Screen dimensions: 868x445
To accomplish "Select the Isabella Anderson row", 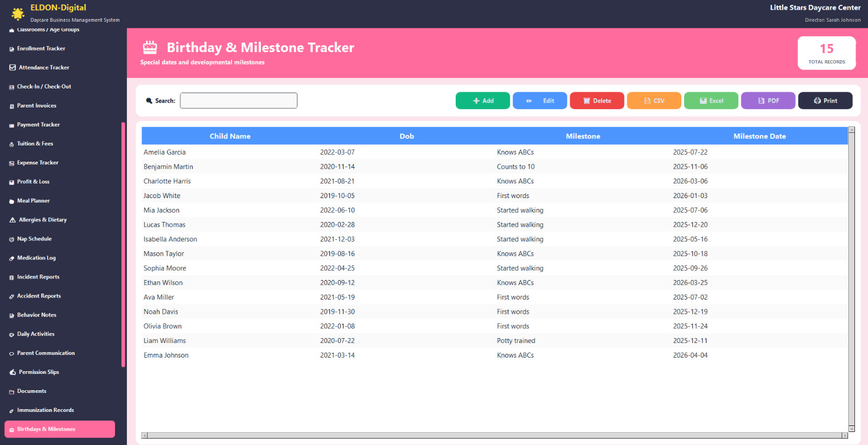I will 495,239.
